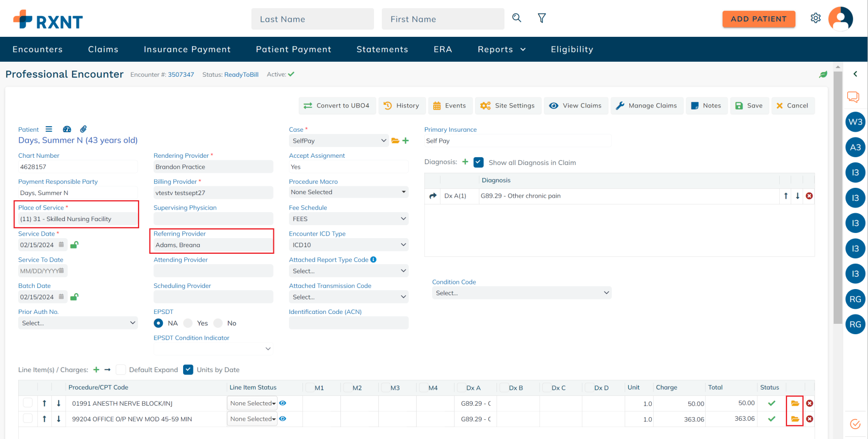Delete the G89.29 diagnosis row
The image size is (868, 439).
(809, 196)
